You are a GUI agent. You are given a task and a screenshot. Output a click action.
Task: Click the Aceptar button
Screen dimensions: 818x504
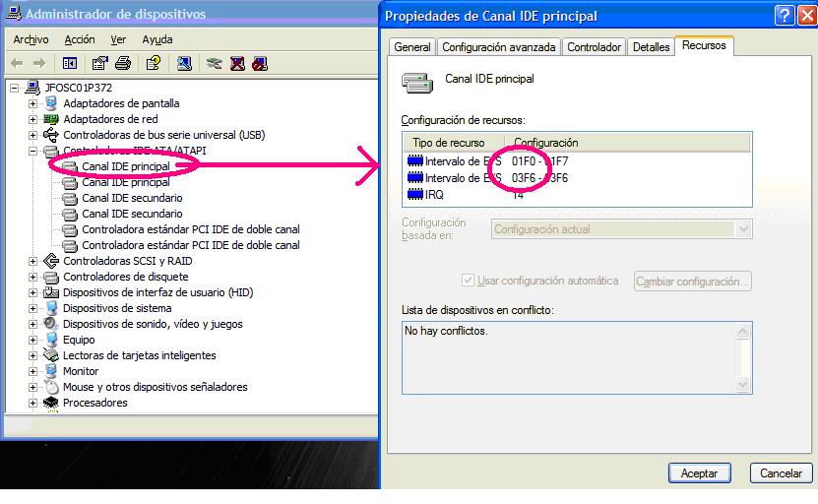click(x=699, y=473)
